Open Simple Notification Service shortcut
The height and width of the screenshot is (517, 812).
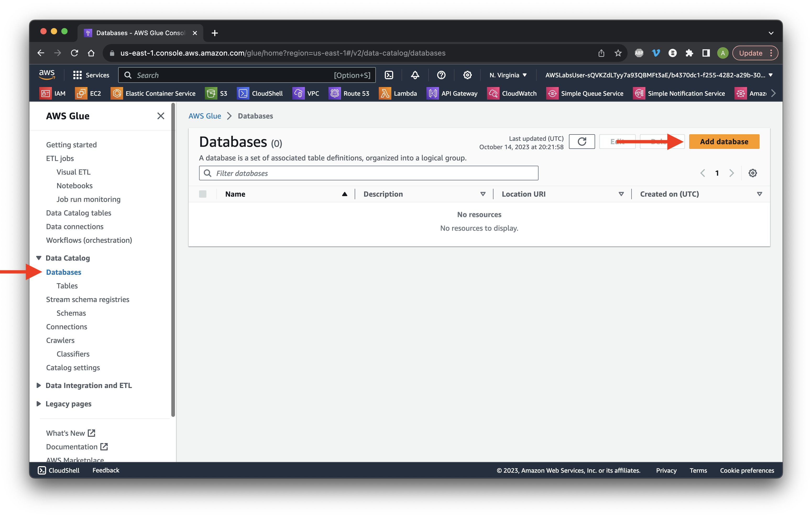679,94
